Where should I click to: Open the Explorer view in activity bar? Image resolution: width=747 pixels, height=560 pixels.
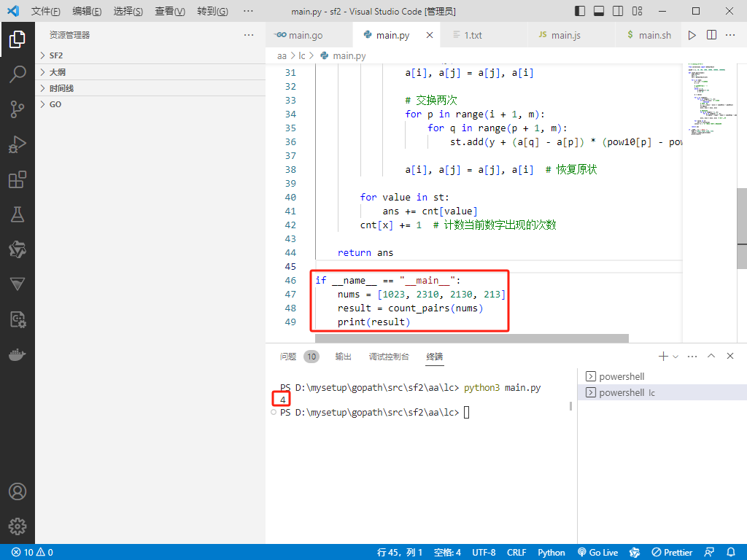point(18,39)
